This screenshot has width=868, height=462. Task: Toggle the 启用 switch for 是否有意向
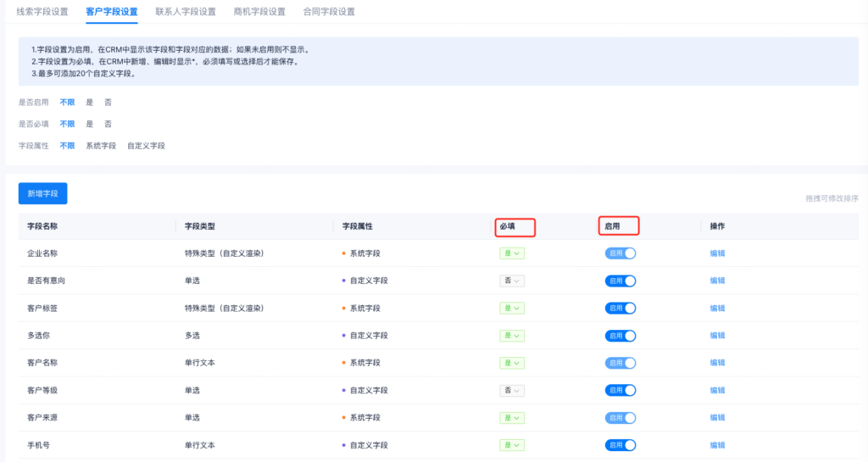tap(620, 281)
